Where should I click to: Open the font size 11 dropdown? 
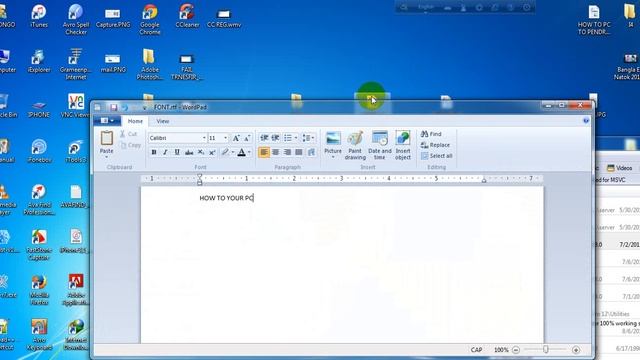click(225, 138)
